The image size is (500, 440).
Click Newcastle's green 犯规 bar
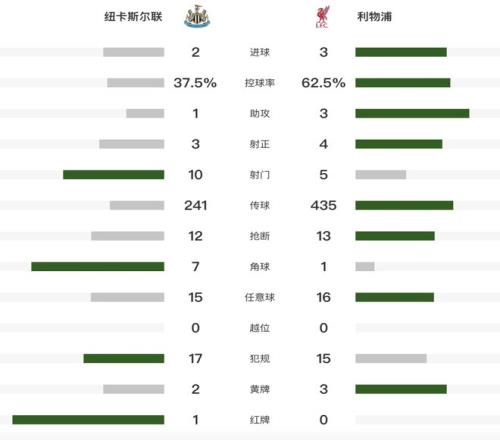124,358
